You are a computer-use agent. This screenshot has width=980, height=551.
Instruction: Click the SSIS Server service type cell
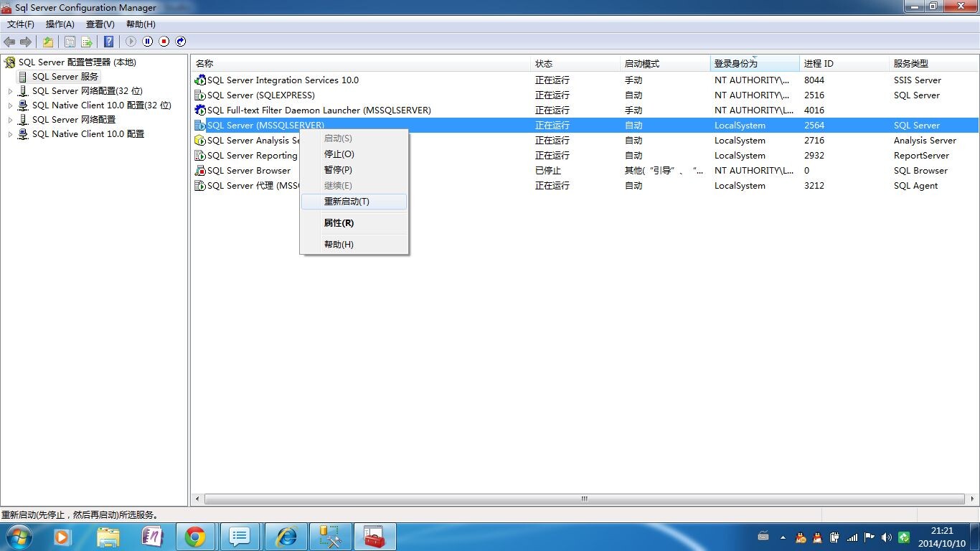(918, 80)
